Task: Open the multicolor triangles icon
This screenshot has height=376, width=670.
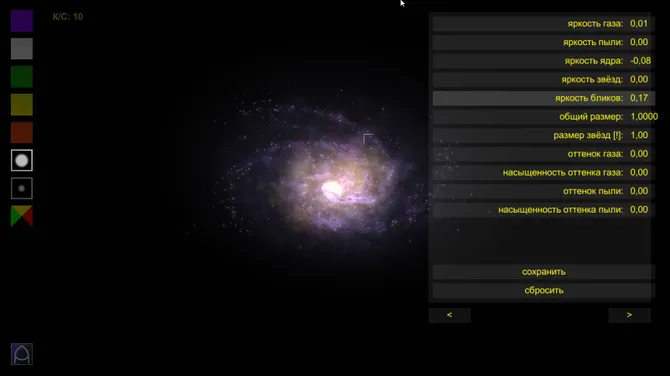Action: tap(22, 216)
